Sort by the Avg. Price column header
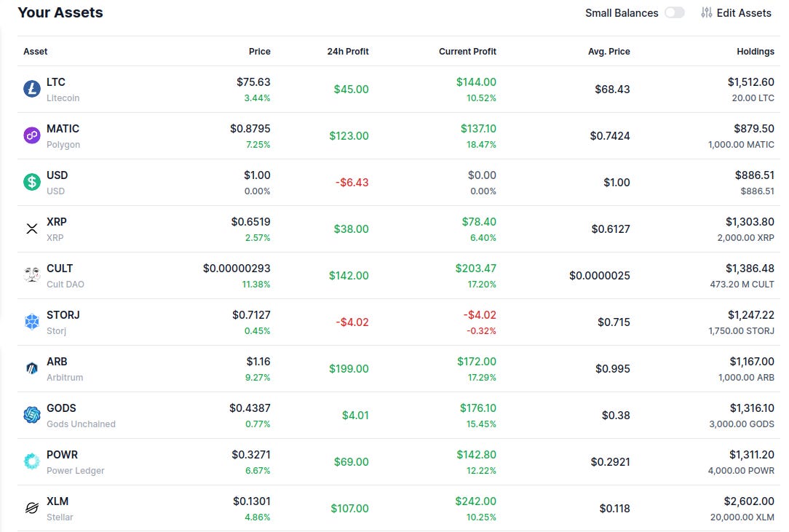This screenshot has width=789, height=532. pyautogui.click(x=609, y=52)
